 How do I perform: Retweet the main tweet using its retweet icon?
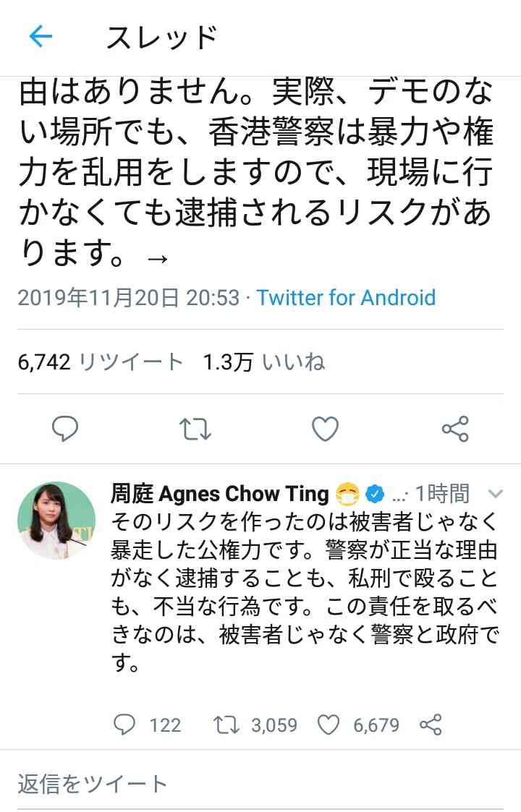coord(195,429)
